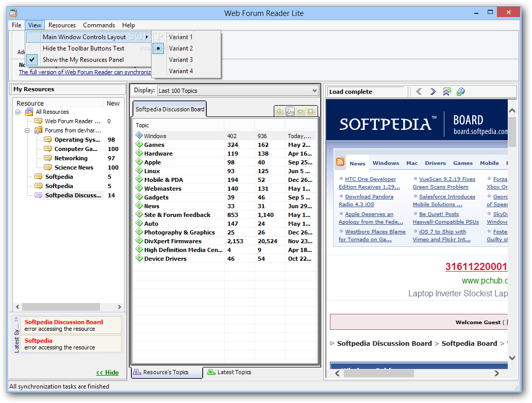Click the Science News resource icon
The image size is (532, 403).
click(48, 167)
